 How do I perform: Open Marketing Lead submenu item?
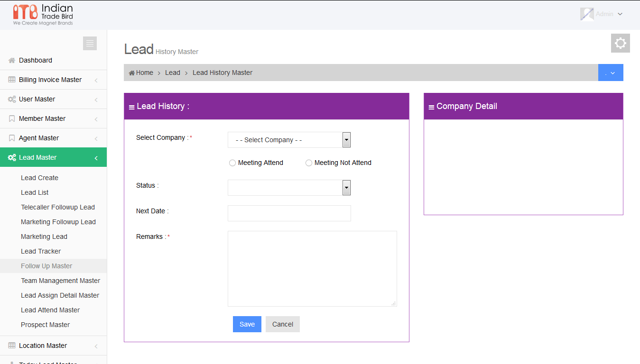[x=44, y=237]
